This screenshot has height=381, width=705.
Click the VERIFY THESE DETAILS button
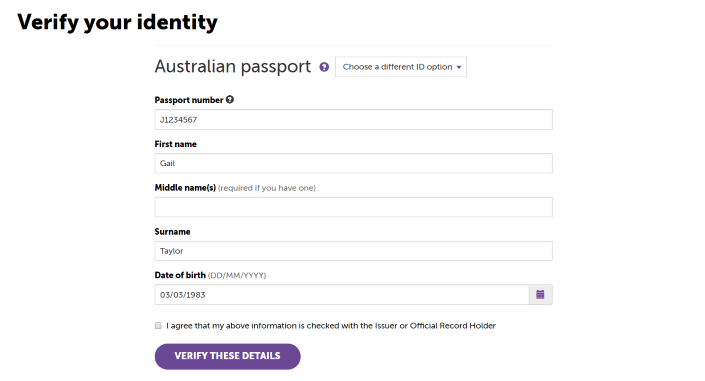228,356
